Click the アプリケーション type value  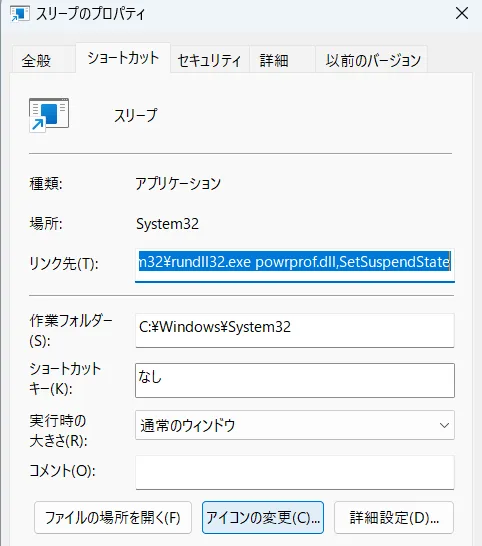click(178, 184)
